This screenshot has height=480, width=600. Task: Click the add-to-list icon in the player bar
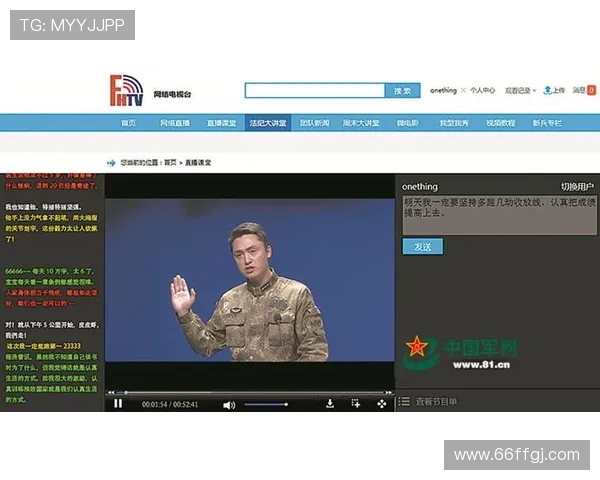pos(355,404)
